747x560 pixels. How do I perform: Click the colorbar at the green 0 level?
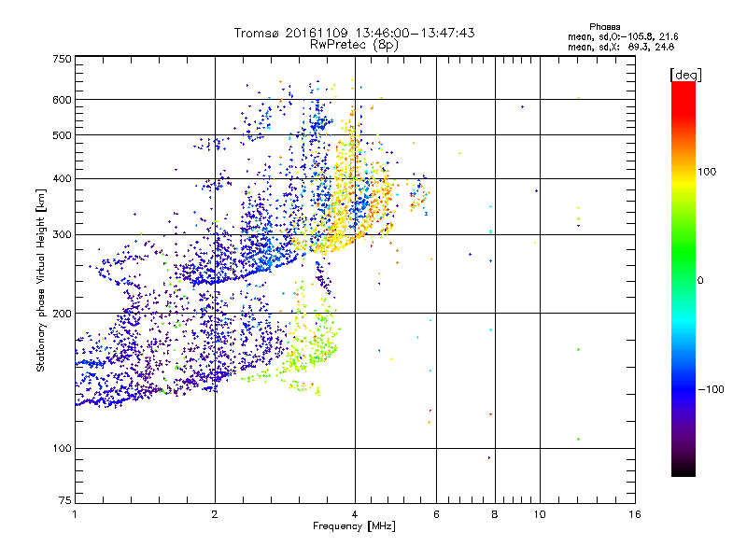(x=684, y=280)
